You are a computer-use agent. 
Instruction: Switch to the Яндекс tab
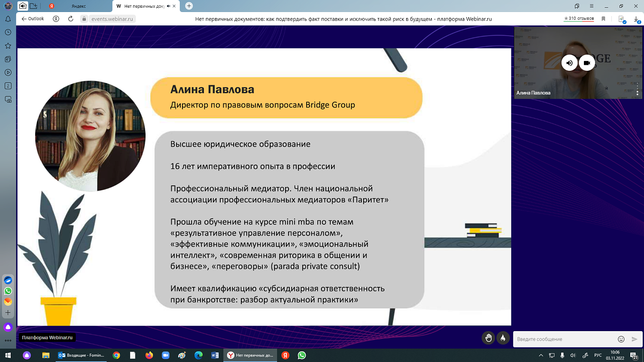pyautogui.click(x=78, y=6)
